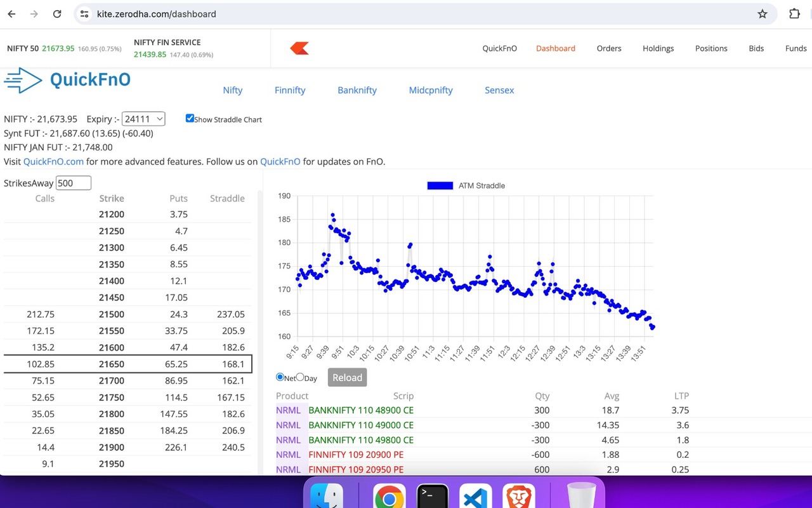Toggle the Show Straddle Chart checkbox
This screenshot has width=812, height=508.
[x=189, y=118]
